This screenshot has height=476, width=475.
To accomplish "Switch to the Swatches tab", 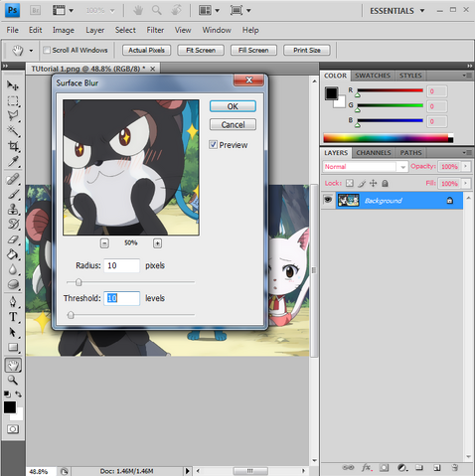I will coord(373,76).
